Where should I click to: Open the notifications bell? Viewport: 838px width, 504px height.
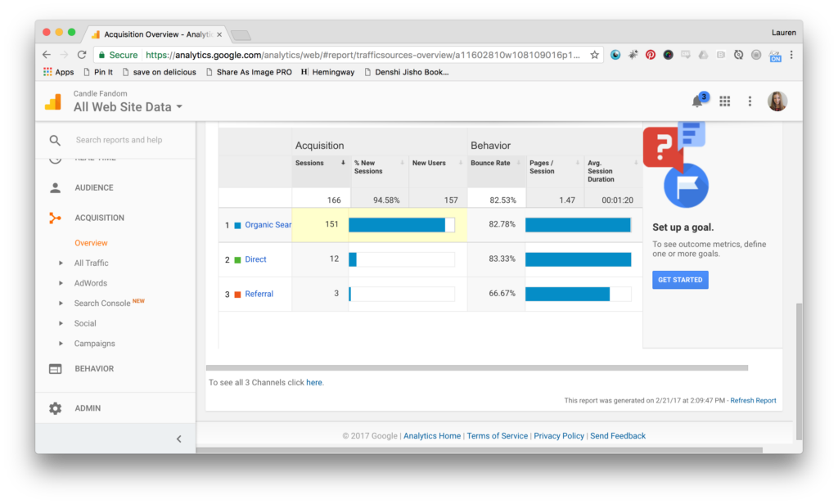[697, 101]
